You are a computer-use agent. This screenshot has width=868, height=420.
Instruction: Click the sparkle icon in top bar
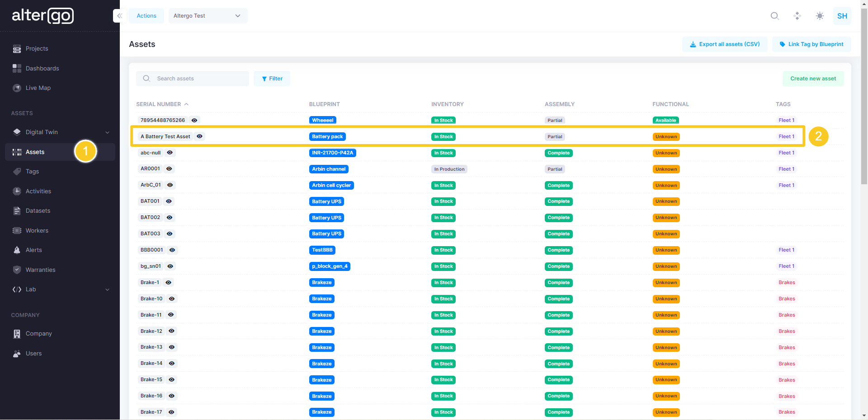pyautogui.click(x=797, y=16)
